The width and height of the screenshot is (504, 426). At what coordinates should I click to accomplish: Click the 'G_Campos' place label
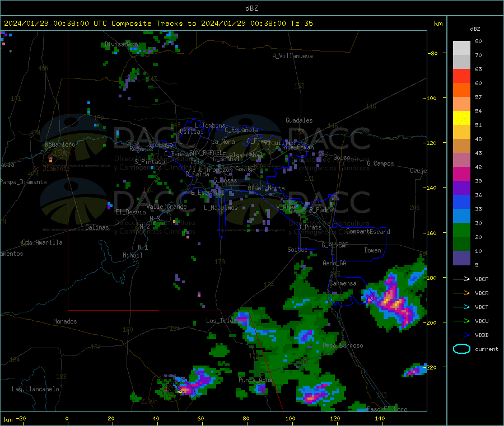[380, 163]
